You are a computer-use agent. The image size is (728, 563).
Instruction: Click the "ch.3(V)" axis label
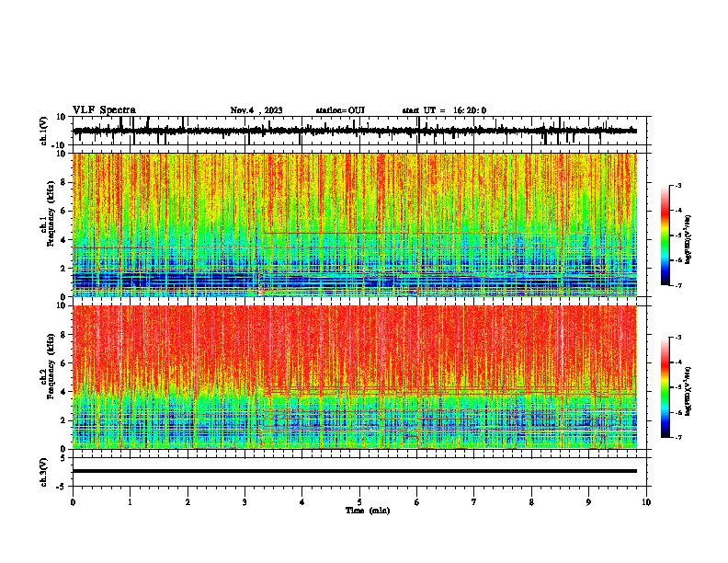[44, 472]
